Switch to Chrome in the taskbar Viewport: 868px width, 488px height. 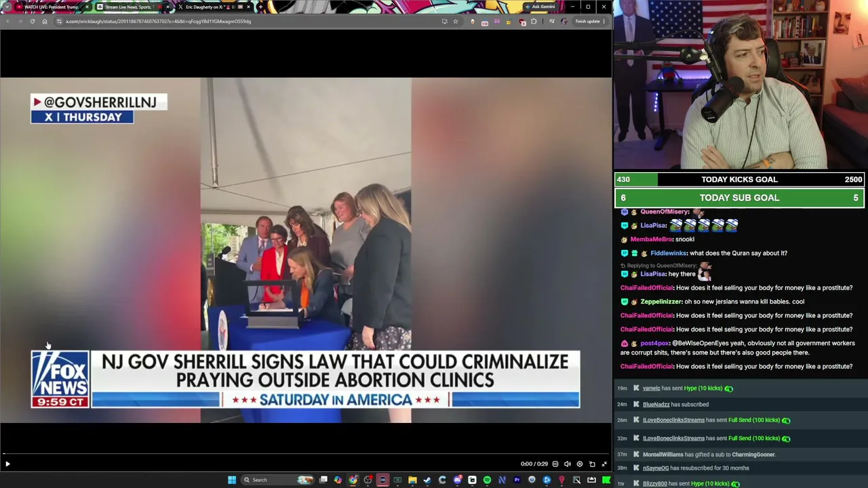353,480
